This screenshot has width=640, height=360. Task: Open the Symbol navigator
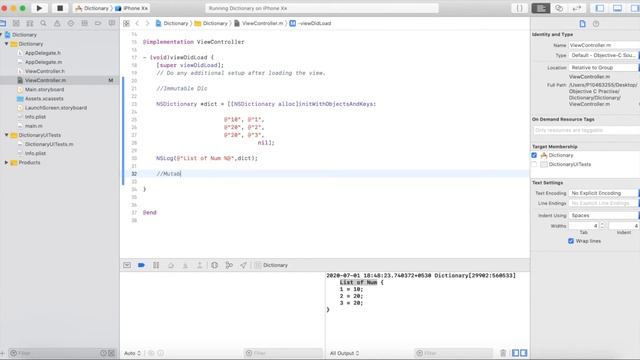click(x=30, y=23)
